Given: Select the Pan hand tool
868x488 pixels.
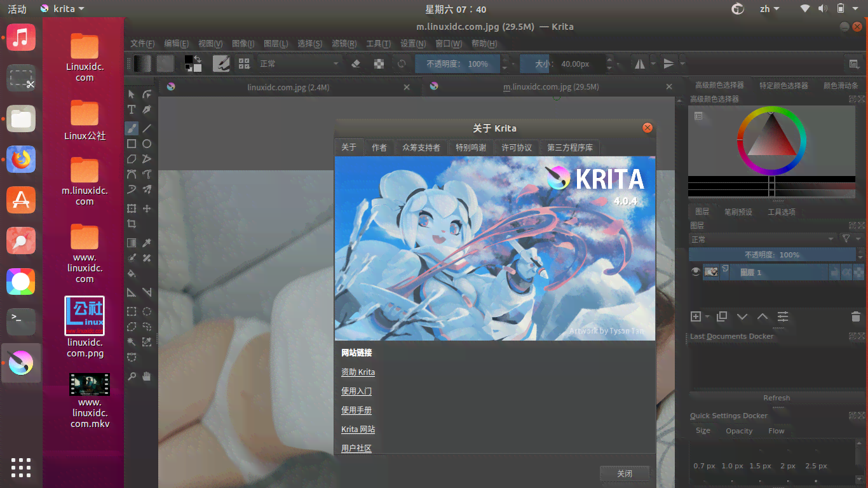Looking at the screenshot, I should (x=147, y=376).
